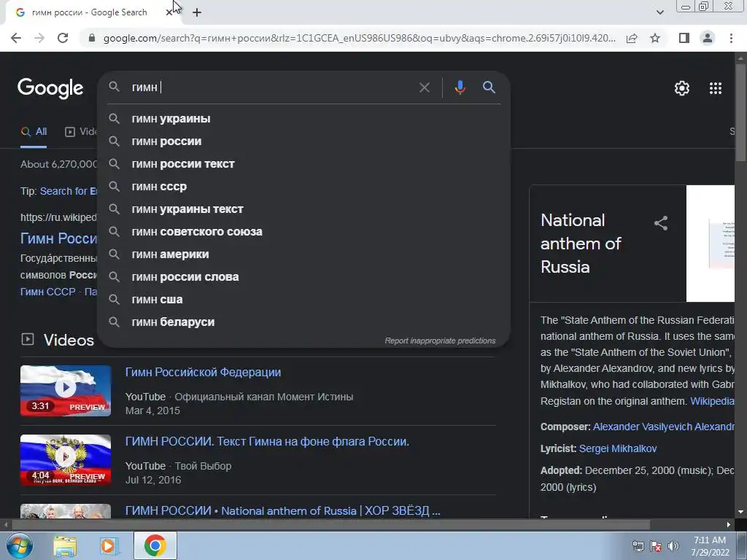Open Гимн Российской Федерации video link

pos(203,373)
